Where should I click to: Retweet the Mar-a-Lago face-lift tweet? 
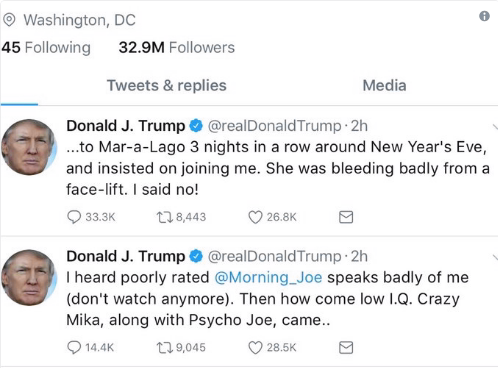(x=165, y=217)
